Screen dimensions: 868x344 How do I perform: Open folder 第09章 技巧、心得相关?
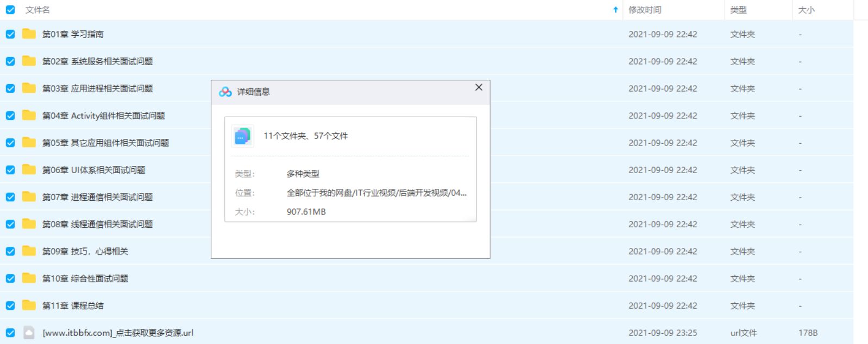(x=85, y=251)
